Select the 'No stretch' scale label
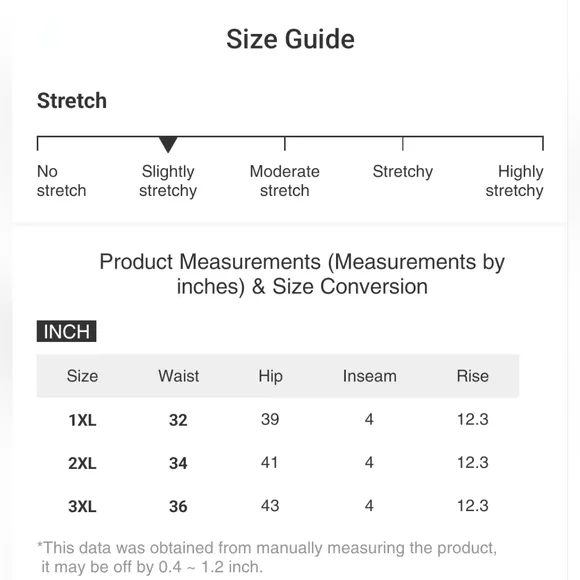The width and height of the screenshot is (580, 580). click(x=61, y=181)
